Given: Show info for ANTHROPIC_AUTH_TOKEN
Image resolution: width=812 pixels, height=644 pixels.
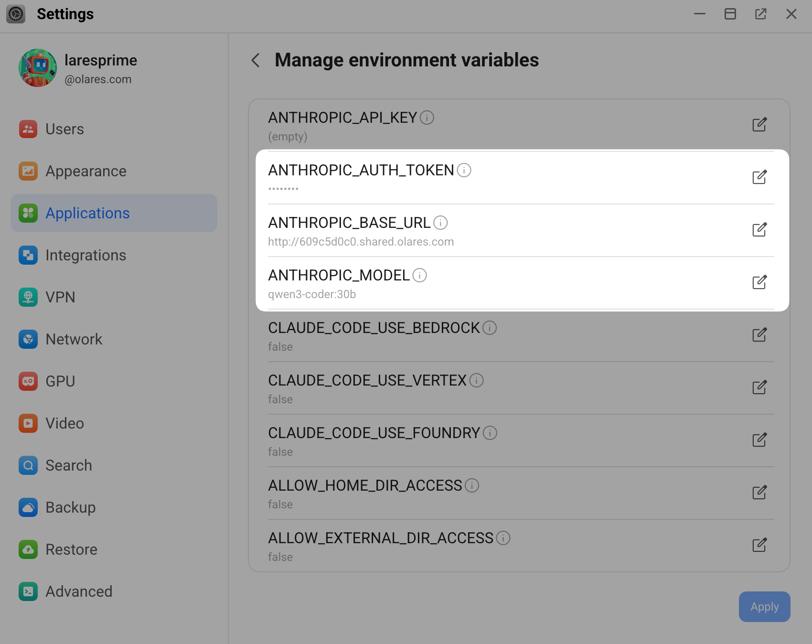Looking at the screenshot, I should 464,170.
